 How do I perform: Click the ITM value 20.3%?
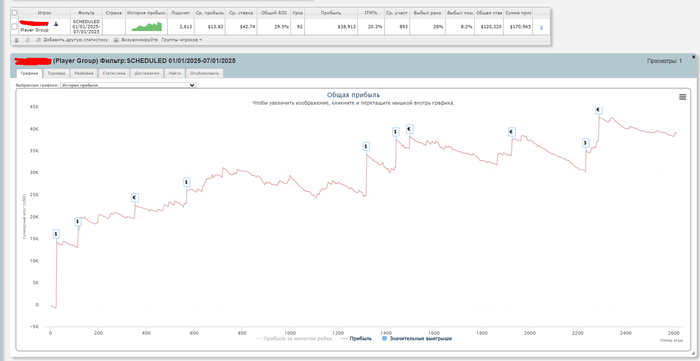(x=375, y=27)
